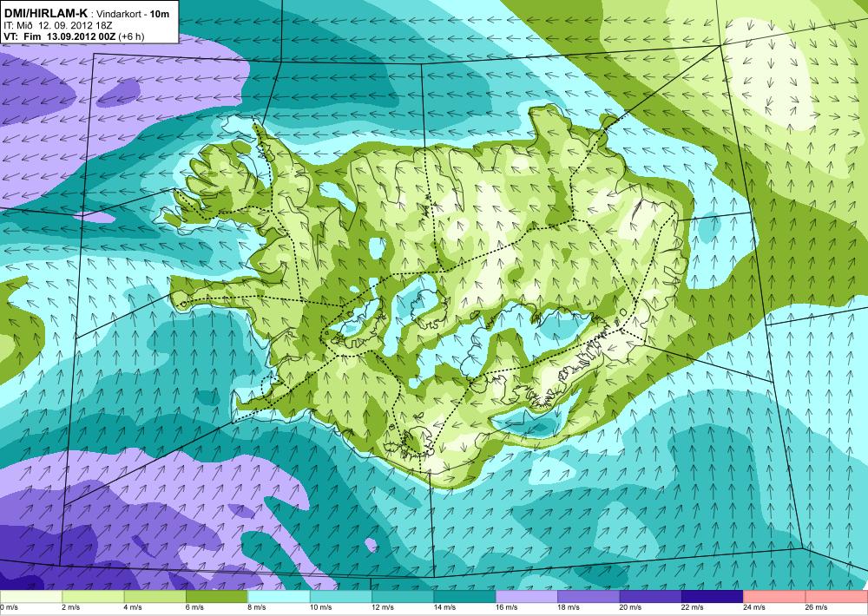868x616 pixels.
Task: Click the '10 m/s' legend label
Action: (x=322, y=607)
